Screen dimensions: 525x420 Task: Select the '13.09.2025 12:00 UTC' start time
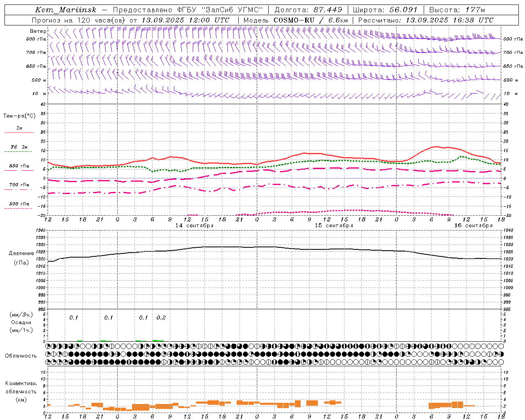coord(185,20)
